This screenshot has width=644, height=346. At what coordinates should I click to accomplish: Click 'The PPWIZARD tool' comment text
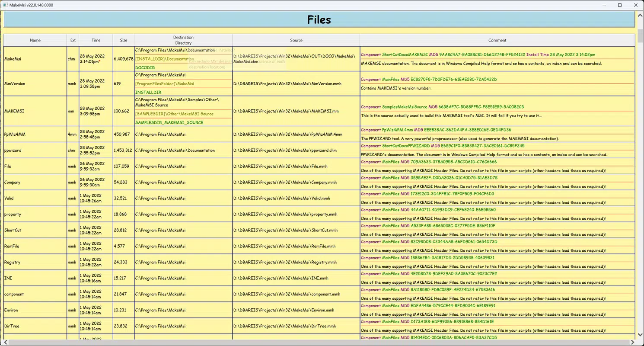(x=460, y=138)
